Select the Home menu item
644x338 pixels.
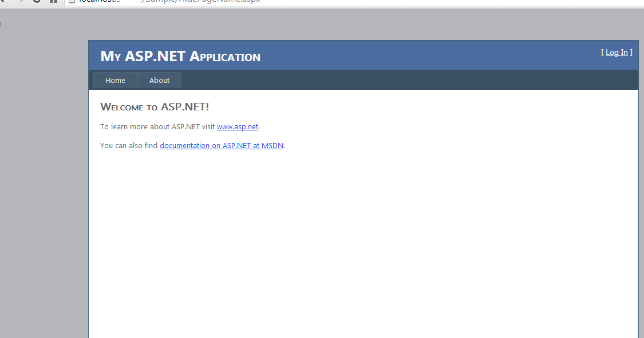click(115, 81)
